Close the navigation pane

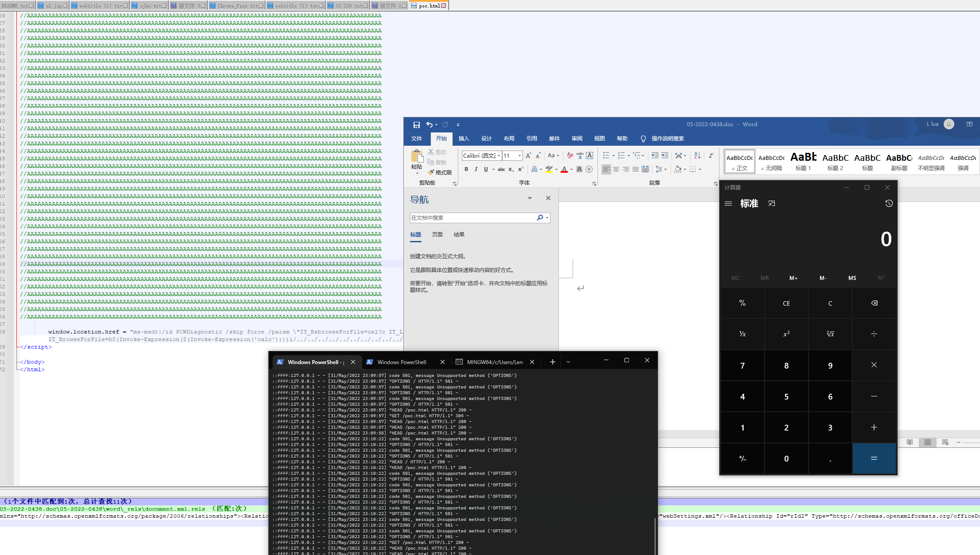pyautogui.click(x=548, y=198)
